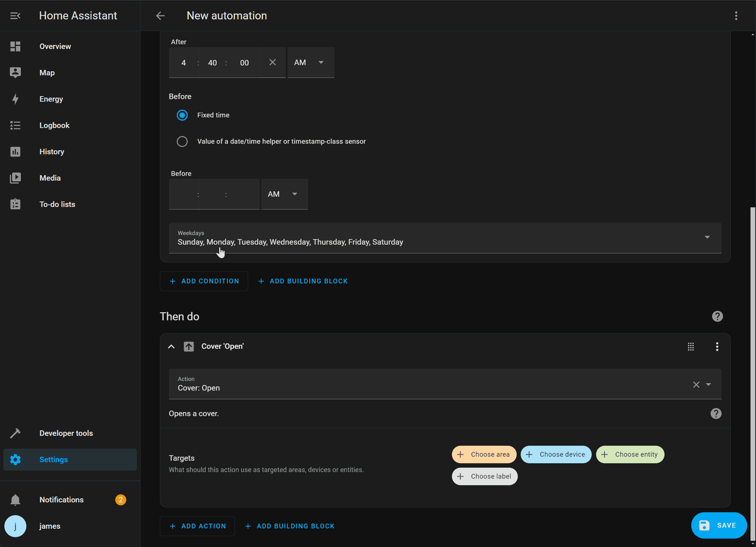This screenshot has height=547, width=756.
Task: Expand the Weekdays dropdown
Action: tap(707, 238)
